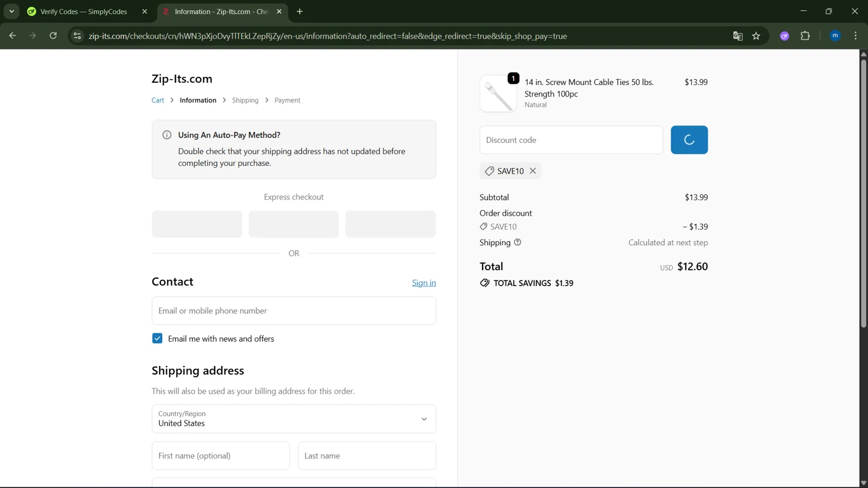Click the $12.60 total amount

pyautogui.click(x=693, y=267)
